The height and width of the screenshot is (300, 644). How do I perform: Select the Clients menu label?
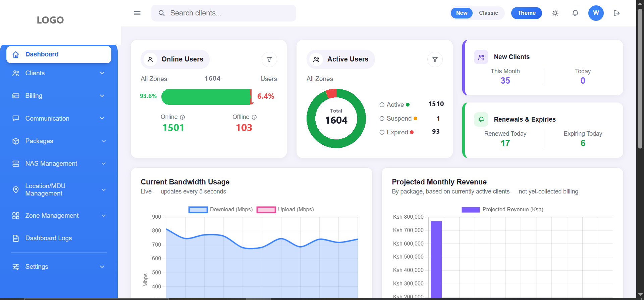click(x=35, y=73)
